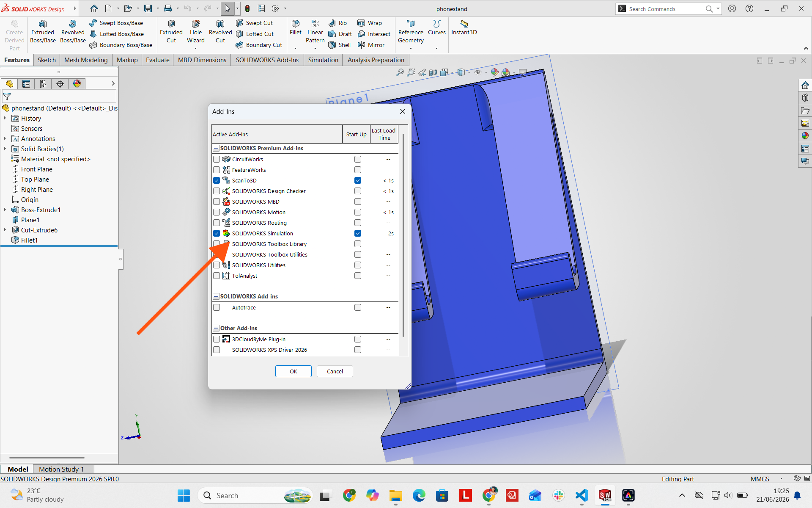The height and width of the screenshot is (508, 812).
Task: Select the Wrap tool
Action: [370, 23]
